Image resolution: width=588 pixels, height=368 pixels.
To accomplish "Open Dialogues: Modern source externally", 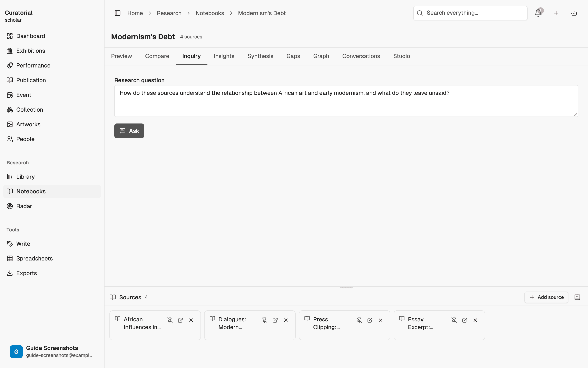I will [275, 320].
